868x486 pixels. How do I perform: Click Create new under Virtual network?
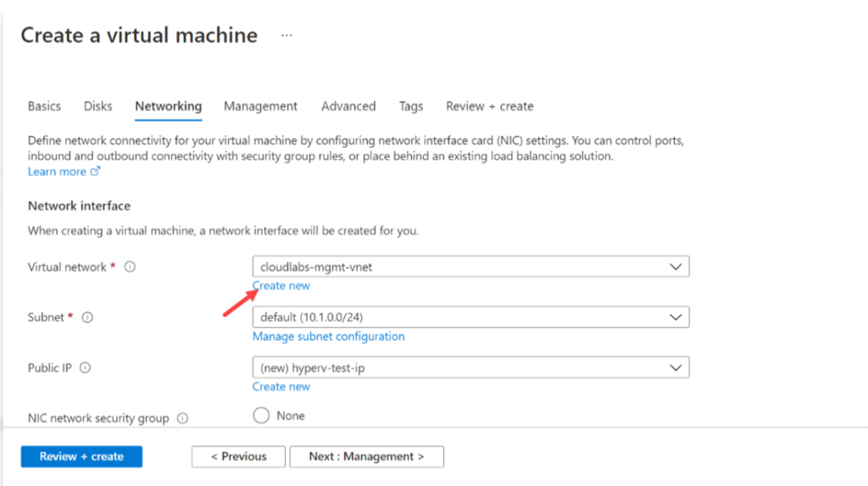tap(281, 285)
